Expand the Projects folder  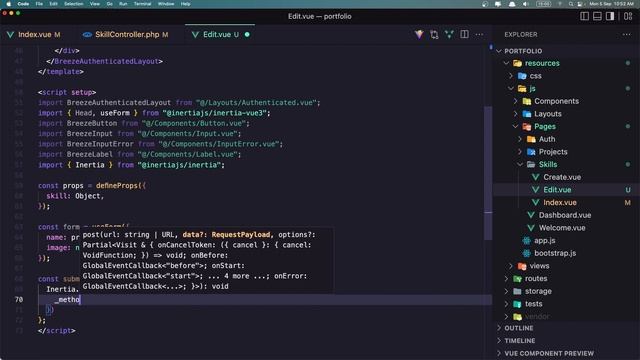point(520,152)
